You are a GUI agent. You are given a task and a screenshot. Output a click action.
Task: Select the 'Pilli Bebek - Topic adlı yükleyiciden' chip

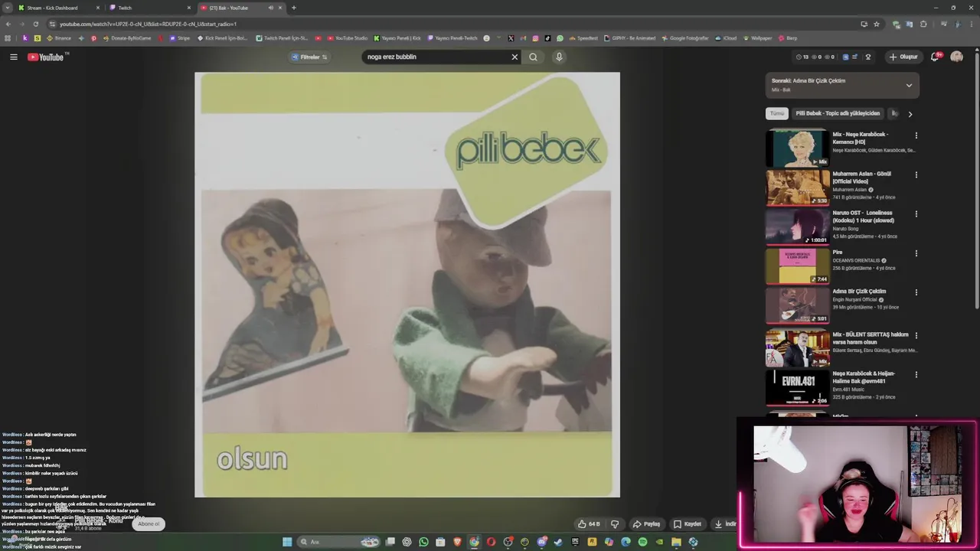(838, 113)
